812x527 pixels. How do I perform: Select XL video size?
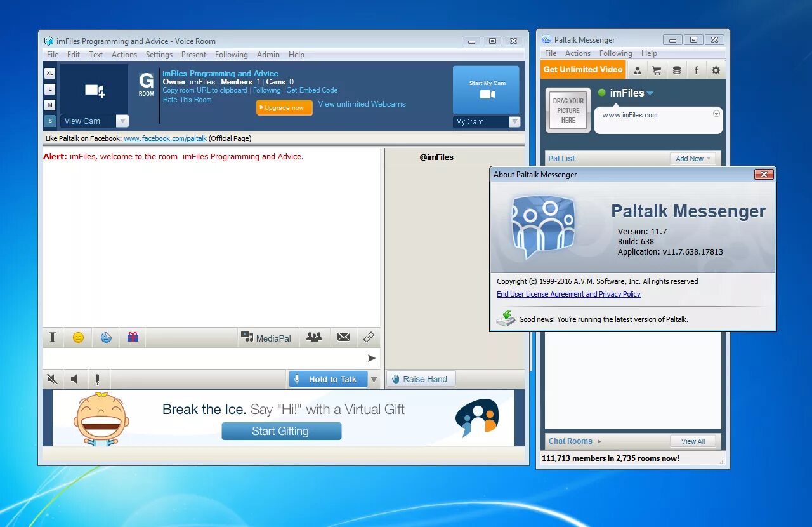(x=50, y=73)
